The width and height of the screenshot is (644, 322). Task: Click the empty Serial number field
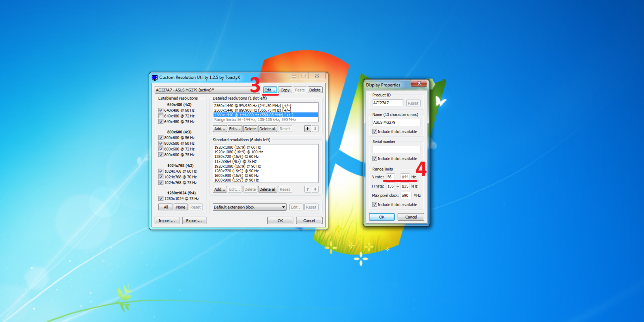pos(396,150)
